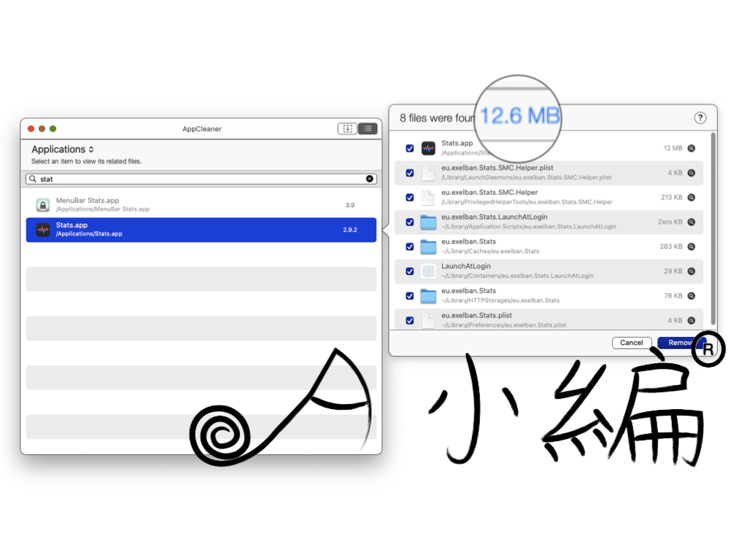Click the ~/Library/Containers/eu.exelban.Stats.LaunchAtLogin path
This screenshot has width=747, height=560.
(517, 276)
